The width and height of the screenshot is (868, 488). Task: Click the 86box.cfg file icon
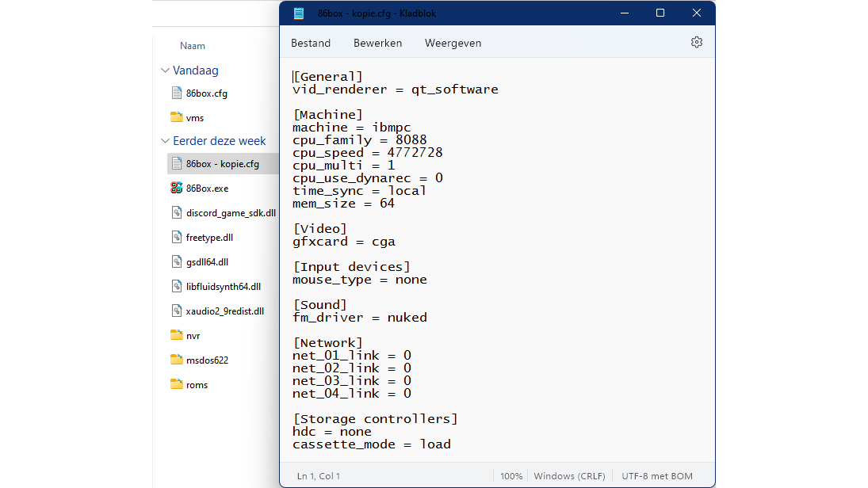[x=177, y=93]
